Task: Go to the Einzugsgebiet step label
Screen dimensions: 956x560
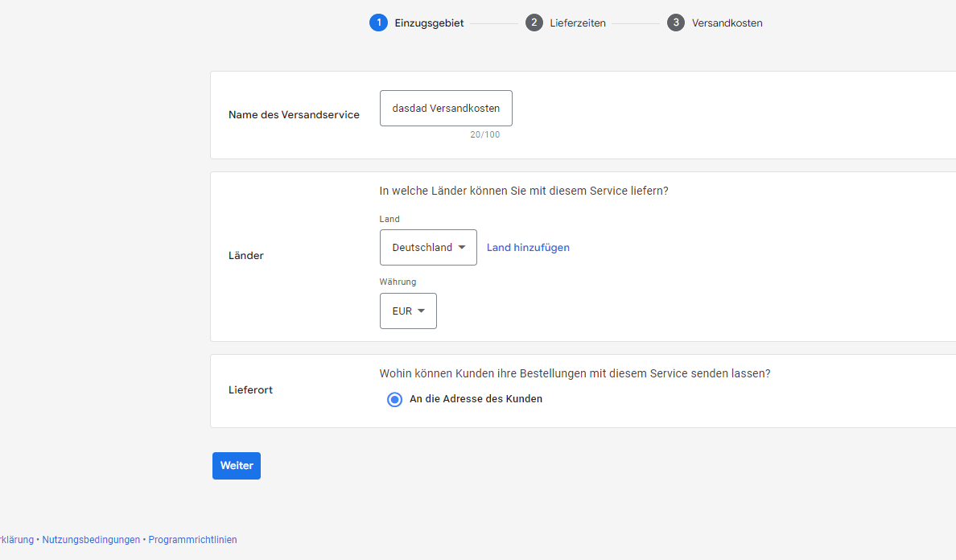Action: tap(429, 23)
